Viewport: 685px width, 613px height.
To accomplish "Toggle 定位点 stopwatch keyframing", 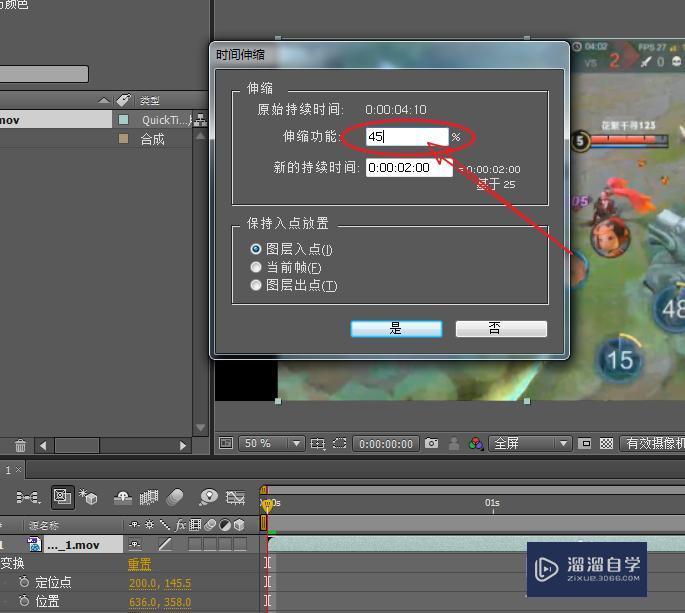I will [x=24, y=582].
